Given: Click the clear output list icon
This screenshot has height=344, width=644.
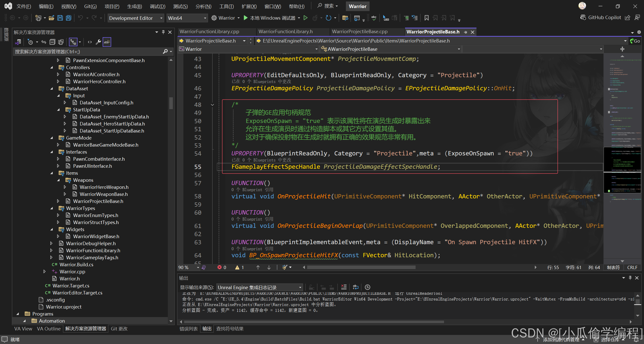Looking at the screenshot, I should pyautogui.click(x=344, y=287).
